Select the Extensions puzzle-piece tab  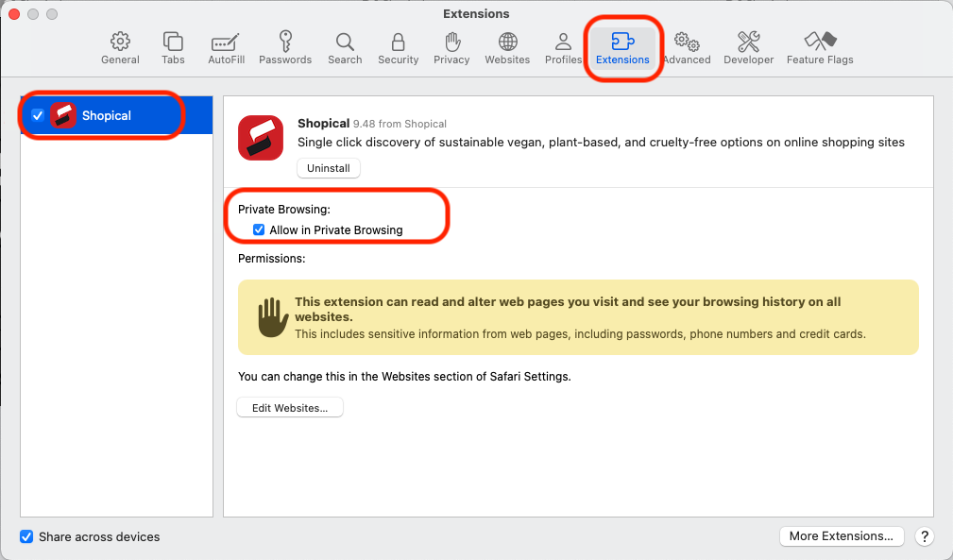622,48
